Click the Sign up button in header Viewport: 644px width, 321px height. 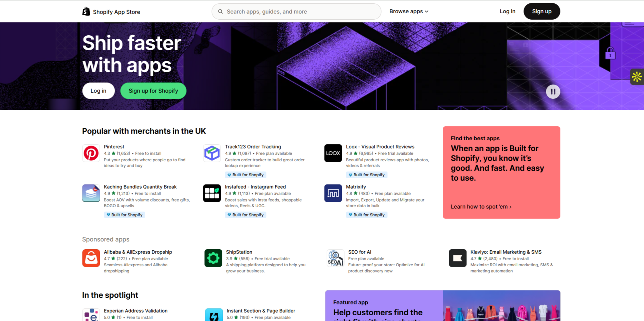tap(541, 12)
